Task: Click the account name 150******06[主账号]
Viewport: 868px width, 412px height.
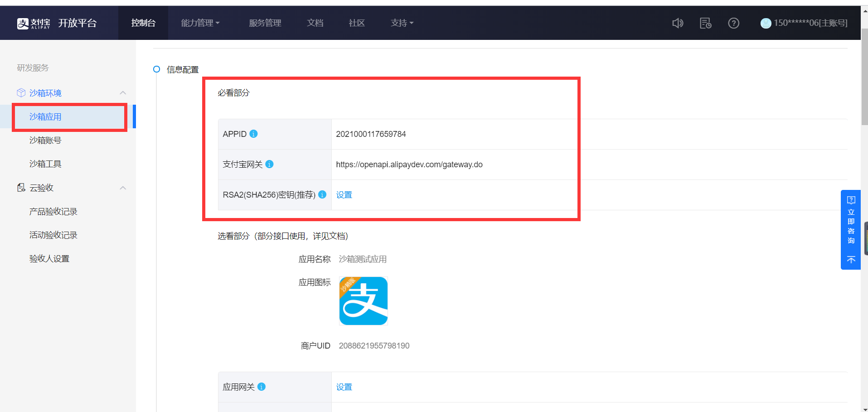Action: point(810,23)
